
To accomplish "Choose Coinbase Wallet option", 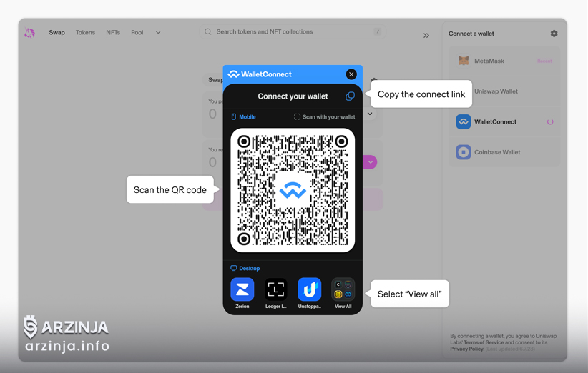I will coord(504,152).
